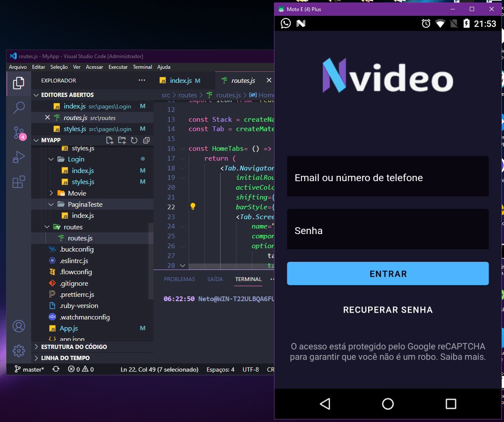The image size is (504, 422).
Task: Click the RECUPERAR SENHA link
Action: pyautogui.click(x=387, y=310)
